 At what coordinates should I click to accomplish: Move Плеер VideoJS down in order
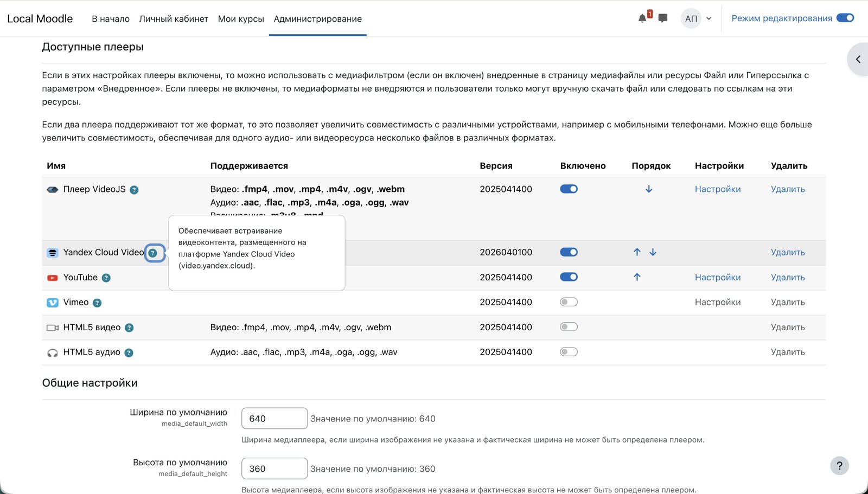(649, 189)
